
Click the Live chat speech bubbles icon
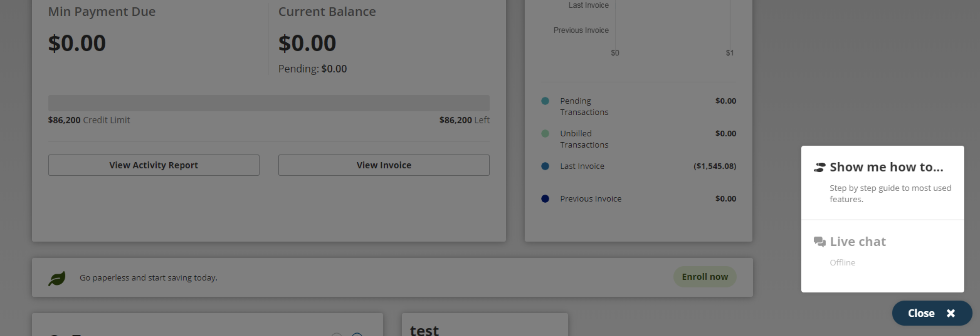pyautogui.click(x=820, y=242)
